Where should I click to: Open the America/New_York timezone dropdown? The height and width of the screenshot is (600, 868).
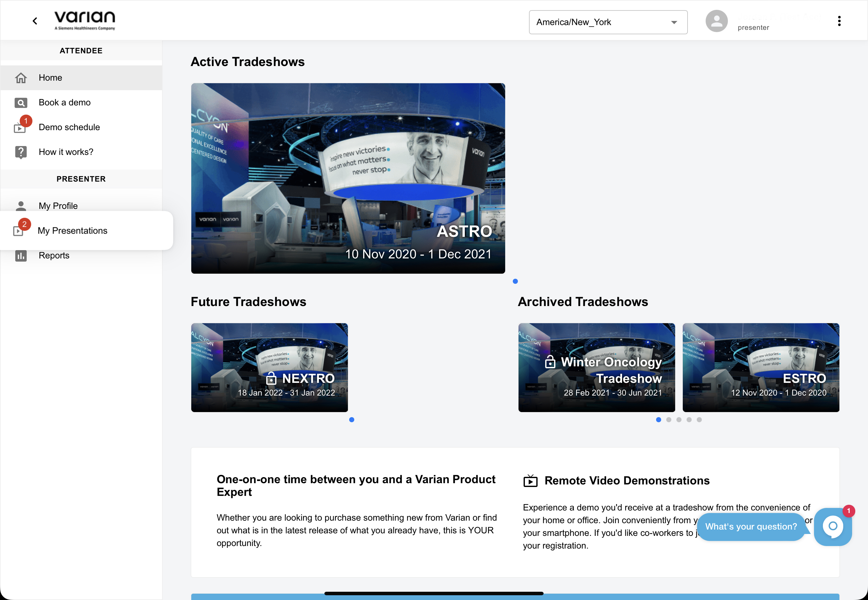point(608,22)
